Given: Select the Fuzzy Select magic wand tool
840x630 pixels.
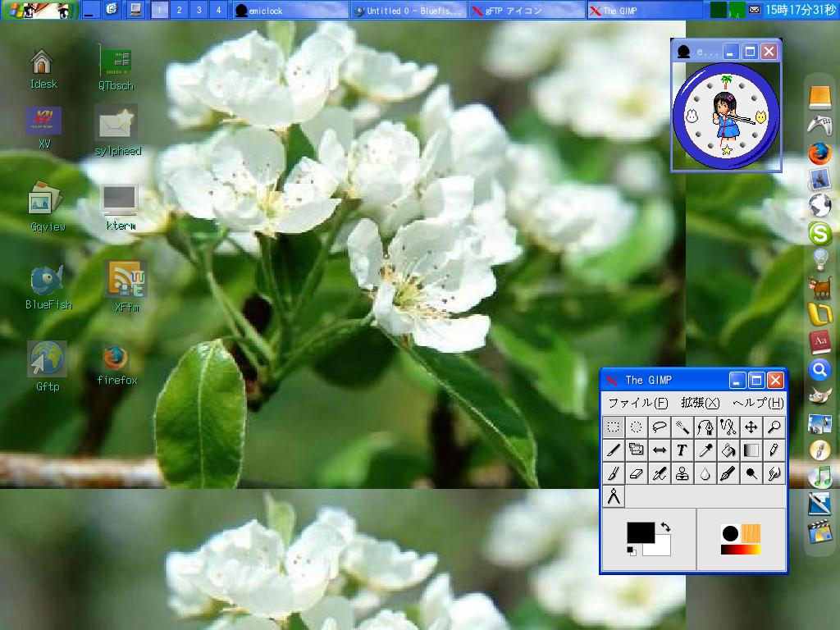Looking at the screenshot, I should 682,427.
